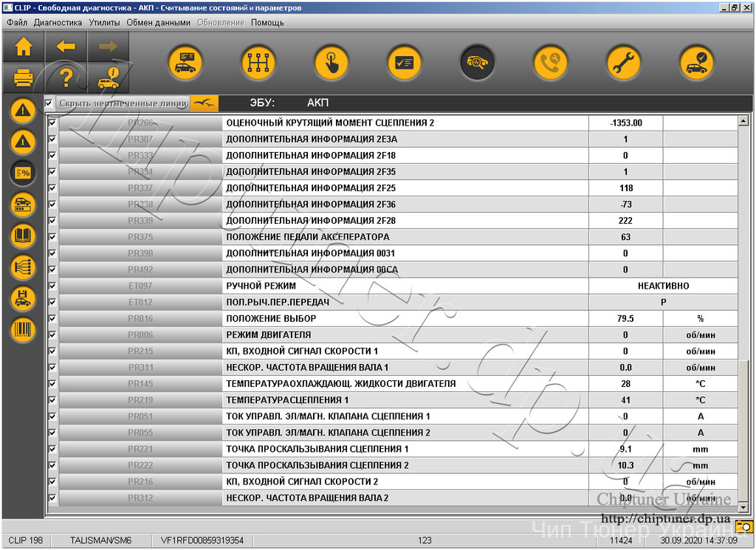Go back with the left arrow icon
This screenshot has height=550, width=756.
pyautogui.click(x=66, y=47)
